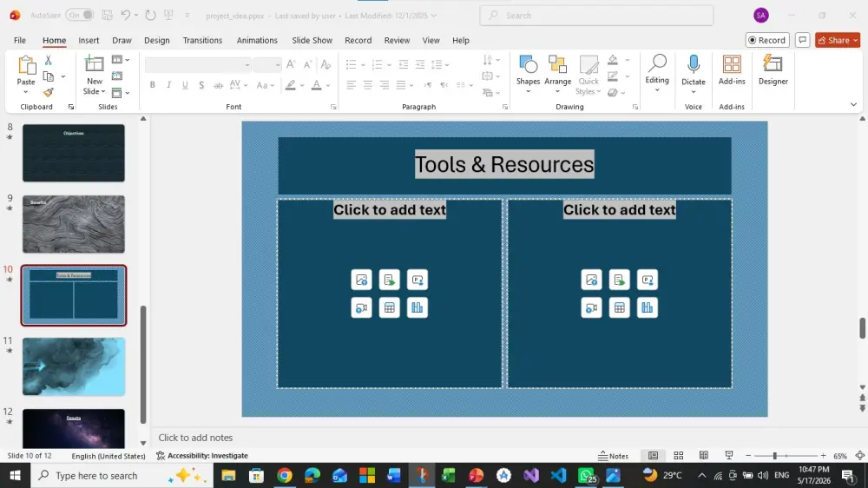Click the Paste clipboard icon

click(26, 67)
